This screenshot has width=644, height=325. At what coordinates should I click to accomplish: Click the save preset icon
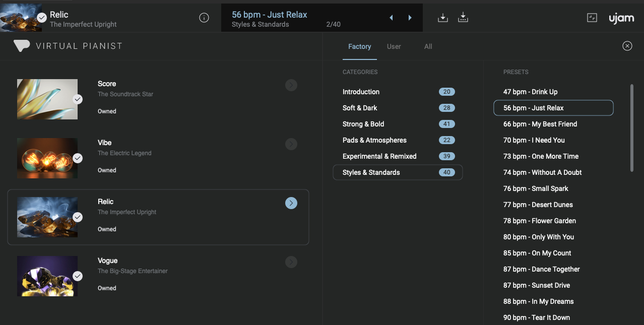click(x=443, y=18)
